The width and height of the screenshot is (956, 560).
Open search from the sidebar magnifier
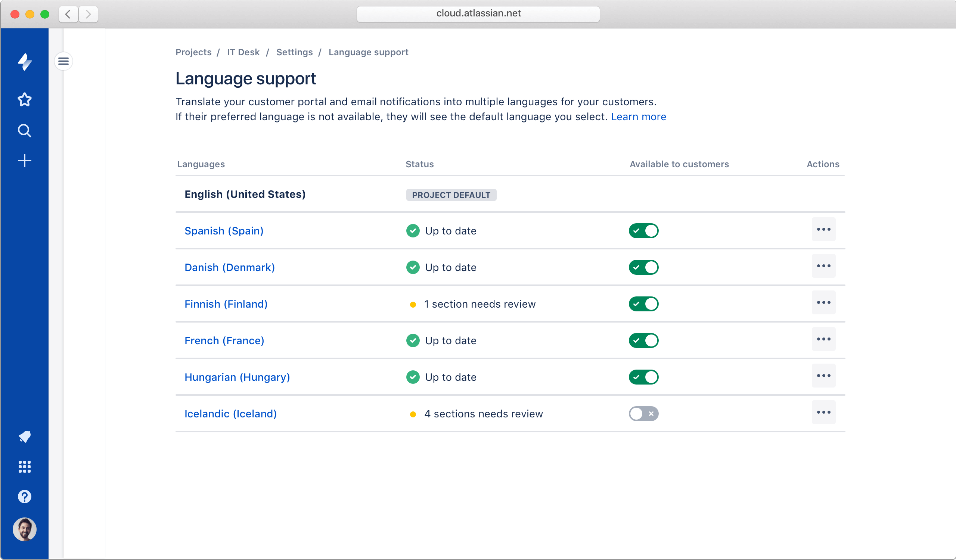[24, 130]
